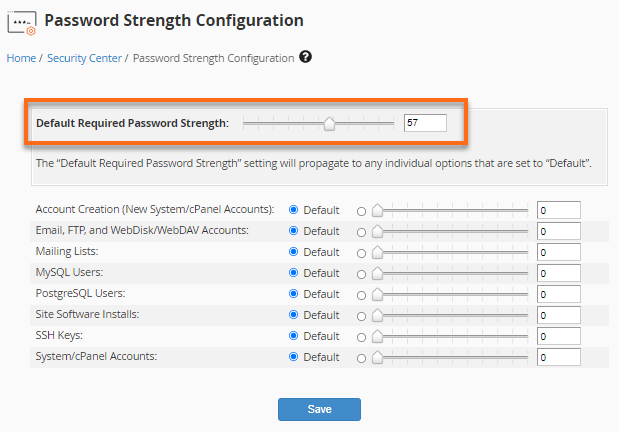Click the Default Required Password Strength slider
Image resolution: width=619 pixels, height=432 pixels.
[319, 123]
